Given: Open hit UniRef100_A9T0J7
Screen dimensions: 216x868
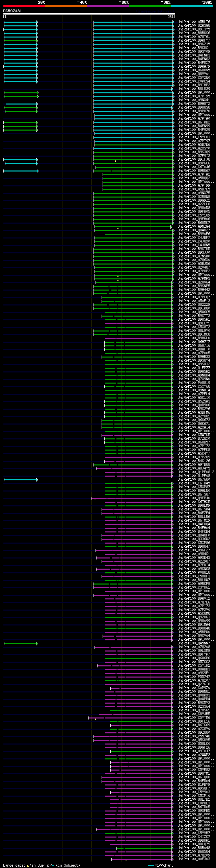Looking at the screenshot, I should coord(194,751).
